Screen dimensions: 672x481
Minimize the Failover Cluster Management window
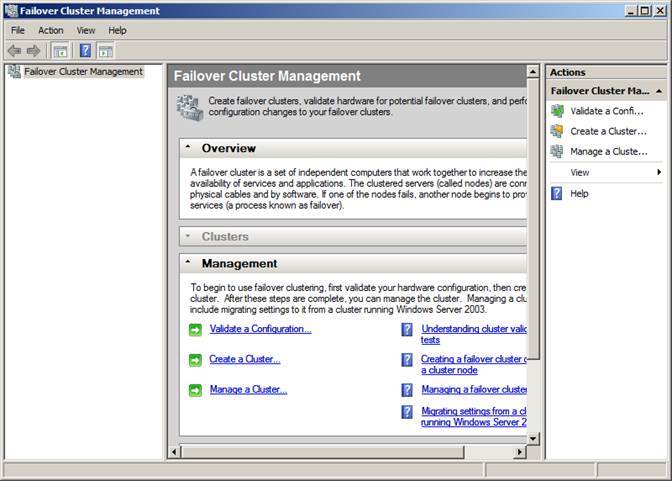pos(630,11)
